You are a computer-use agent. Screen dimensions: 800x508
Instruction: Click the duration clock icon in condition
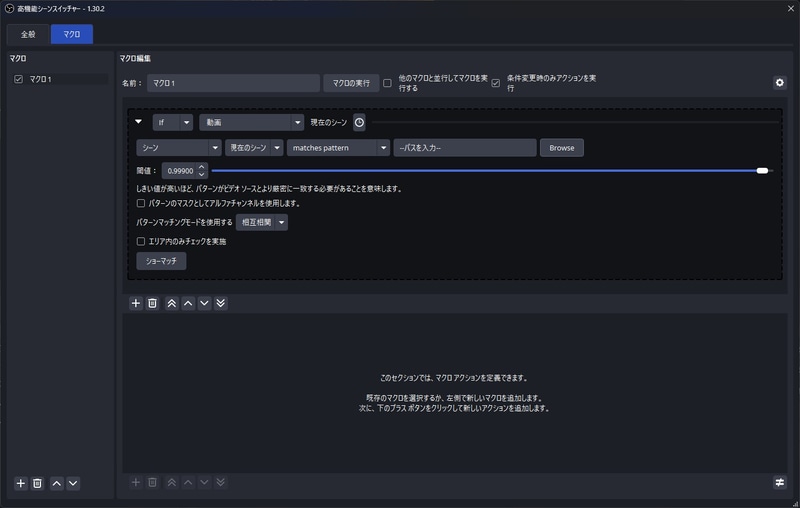[x=359, y=122]
